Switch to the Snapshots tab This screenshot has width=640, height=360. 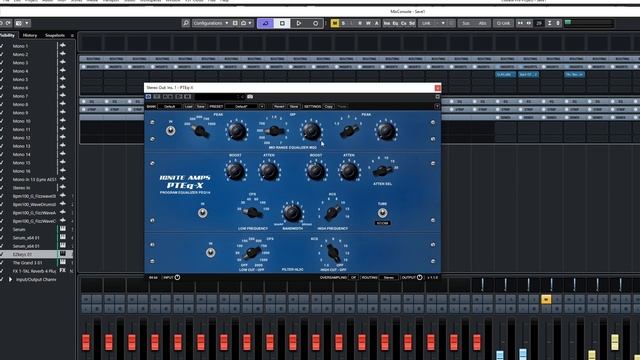click(x=55, y=35)
